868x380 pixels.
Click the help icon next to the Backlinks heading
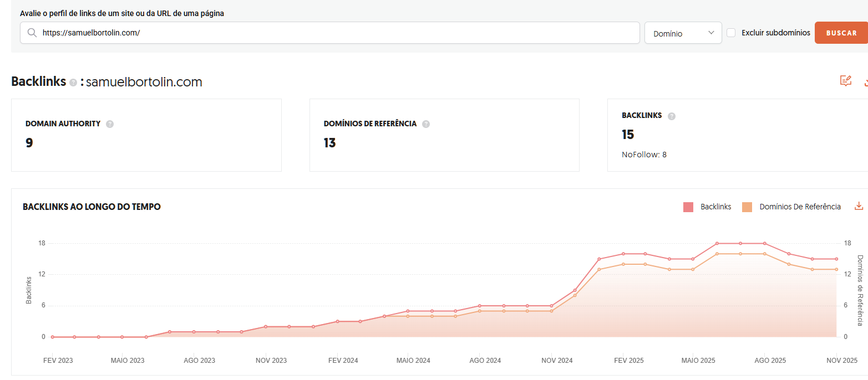[x=73, y=82]
